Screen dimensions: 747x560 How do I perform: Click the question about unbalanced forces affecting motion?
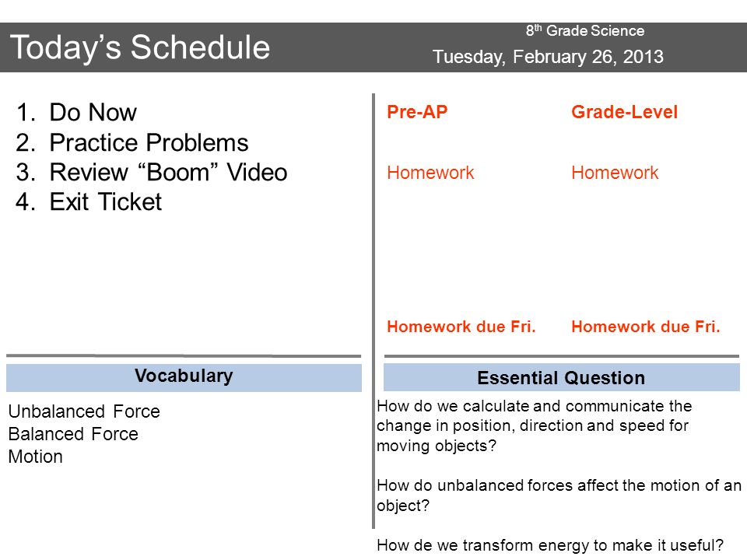[559, 495]
